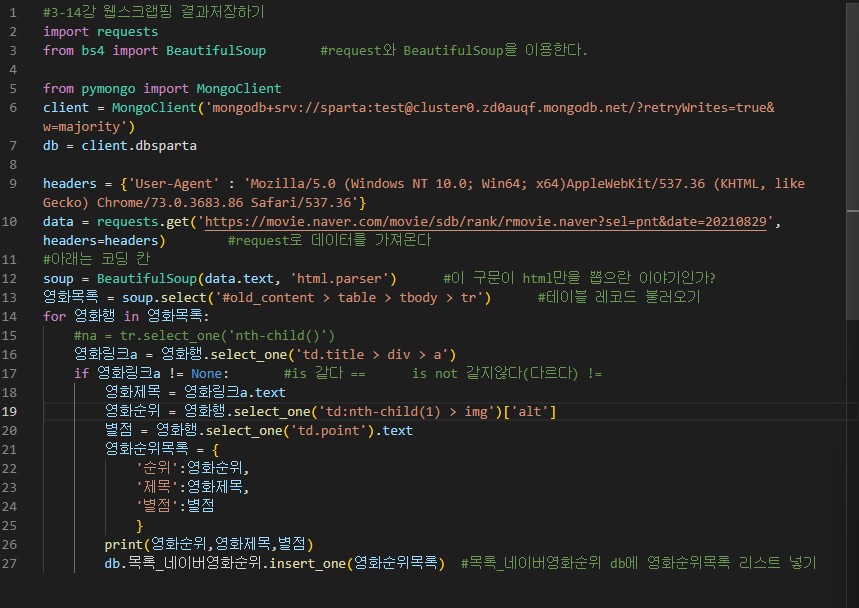This screenshot has height=608, width=859.
Task: Click the print statement on line 26
Action: tap(209, 544)
